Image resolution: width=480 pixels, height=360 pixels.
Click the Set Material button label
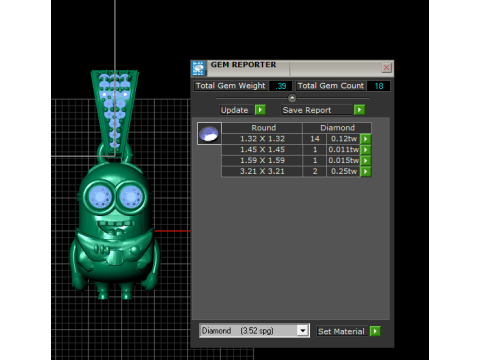[341, 331]
